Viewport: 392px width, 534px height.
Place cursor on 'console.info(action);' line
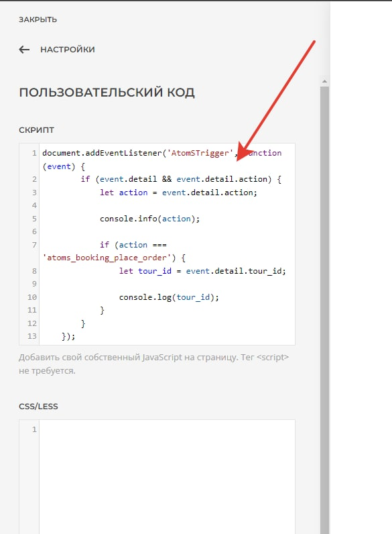(x=149, y=219)
